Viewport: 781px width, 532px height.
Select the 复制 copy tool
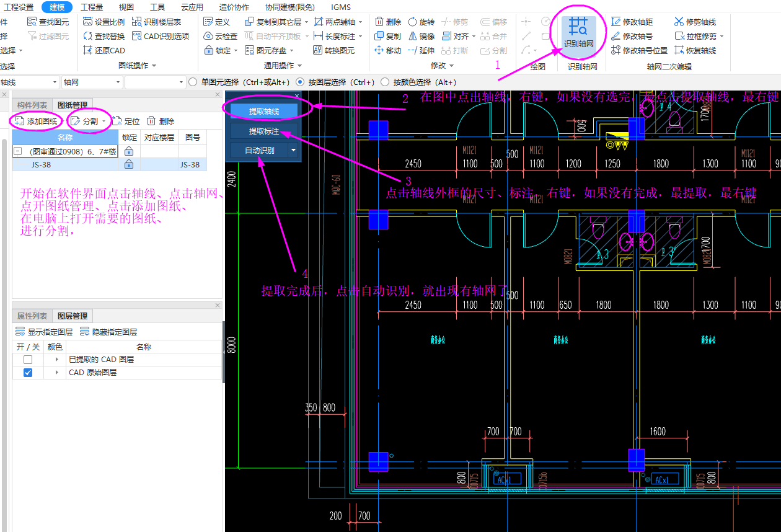(x=388, y=36)
